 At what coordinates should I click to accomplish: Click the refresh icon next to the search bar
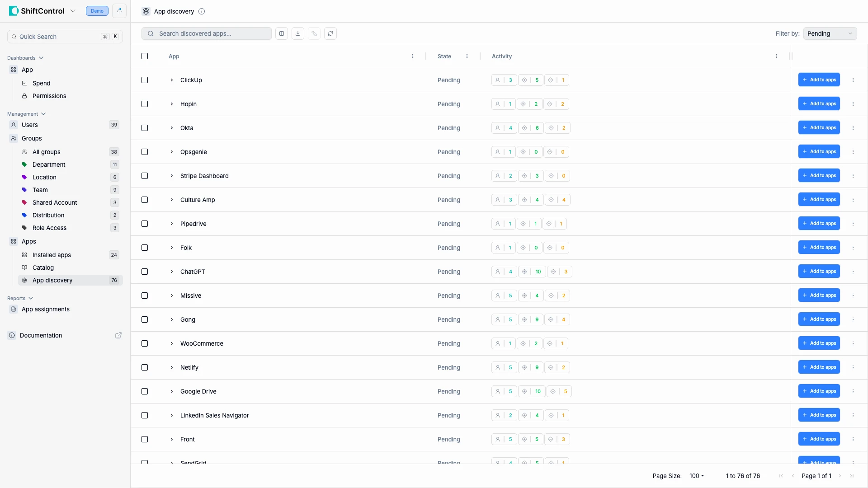pyautogui.click(x=330, y=33)
